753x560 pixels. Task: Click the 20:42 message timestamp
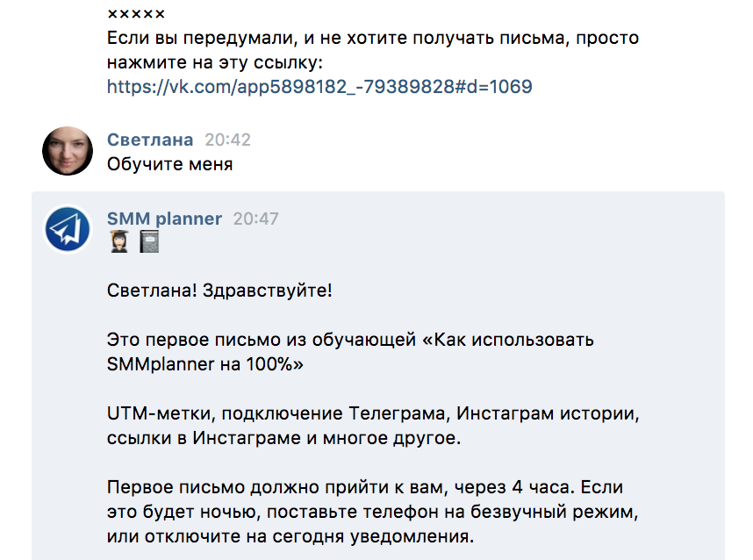pos(227,140)
